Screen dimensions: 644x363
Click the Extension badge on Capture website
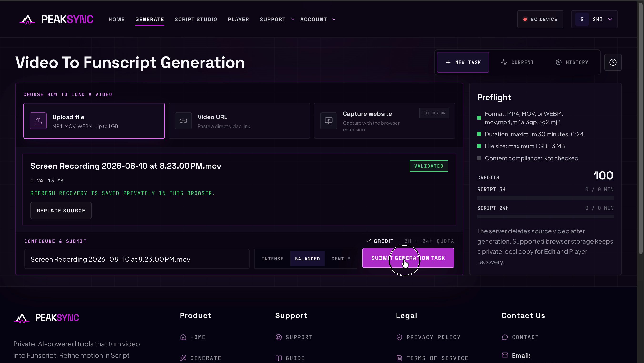(434, 113)
